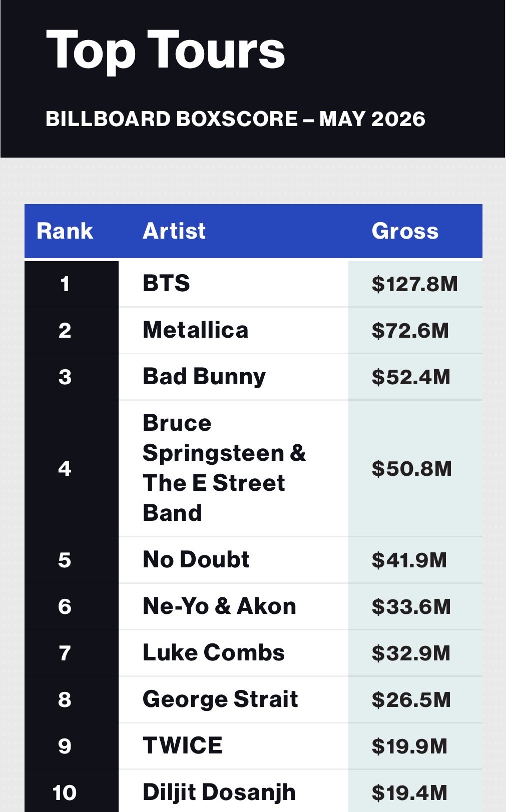Select the BTS artist name
The height and width of the screenshot is (812, 506).
tap(166, 283)
